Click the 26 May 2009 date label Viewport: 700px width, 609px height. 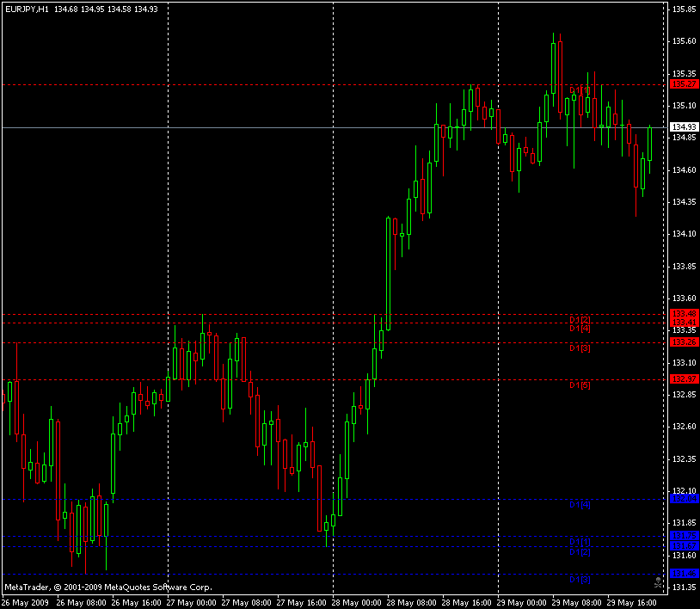coord(26,603)
